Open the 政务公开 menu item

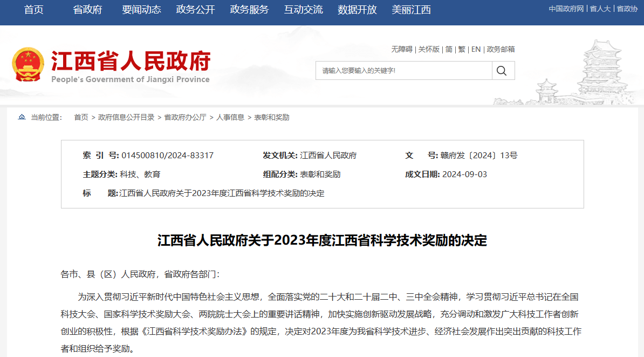195,10
